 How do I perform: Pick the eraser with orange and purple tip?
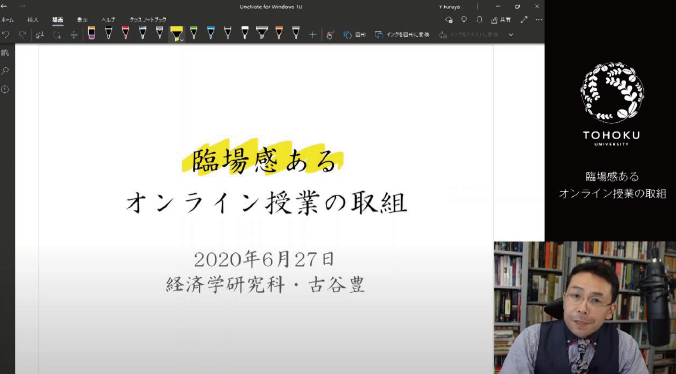91,33
